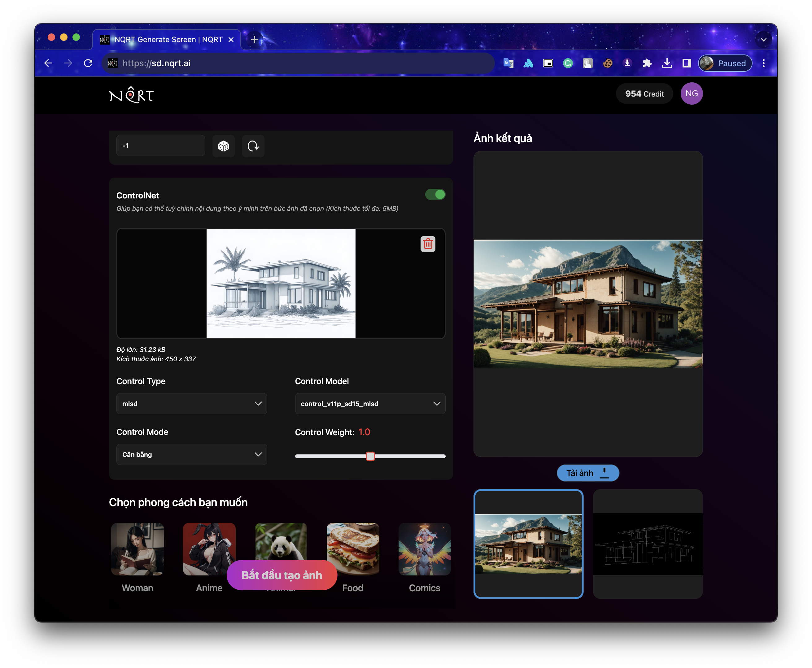Click the Control Weight slider handle

[x=370, y=456]
